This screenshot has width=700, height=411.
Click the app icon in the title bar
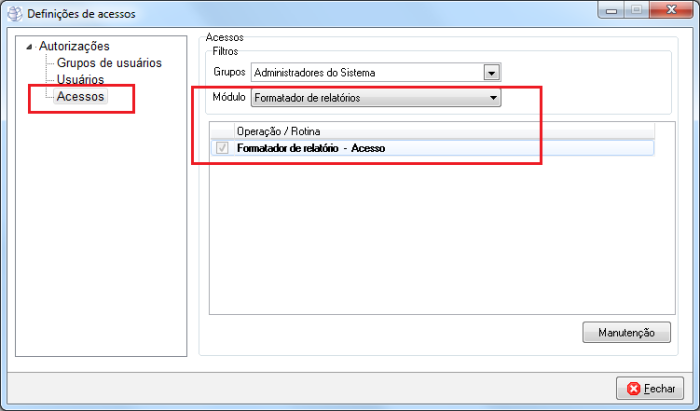[14, 14]
